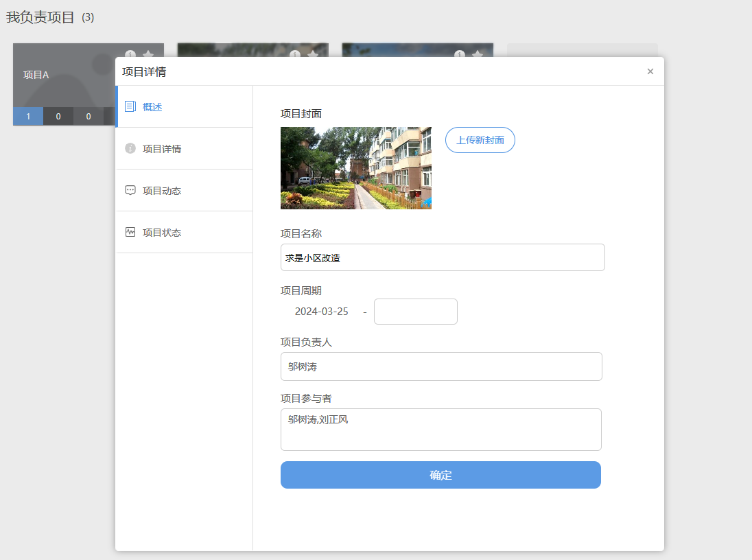Click the info icon on 项目A card
Screen dimensions: 752x560
click(x=130, y=55)
